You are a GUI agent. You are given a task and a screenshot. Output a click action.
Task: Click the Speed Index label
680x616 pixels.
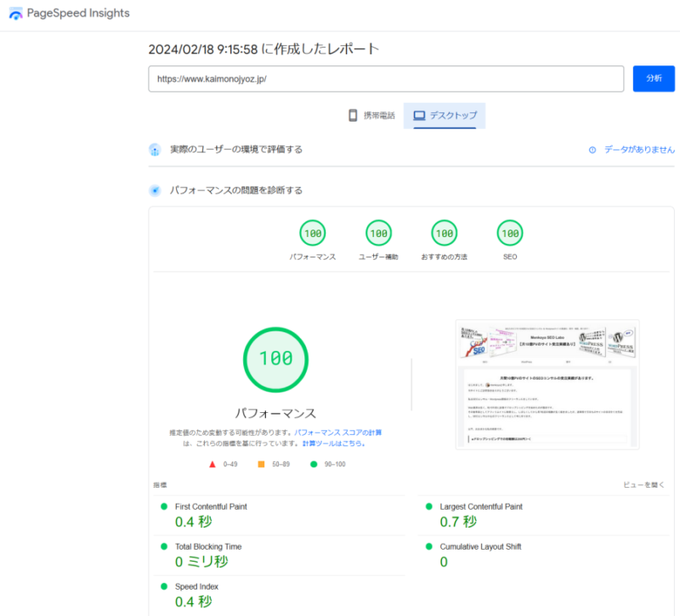point(196,586)
